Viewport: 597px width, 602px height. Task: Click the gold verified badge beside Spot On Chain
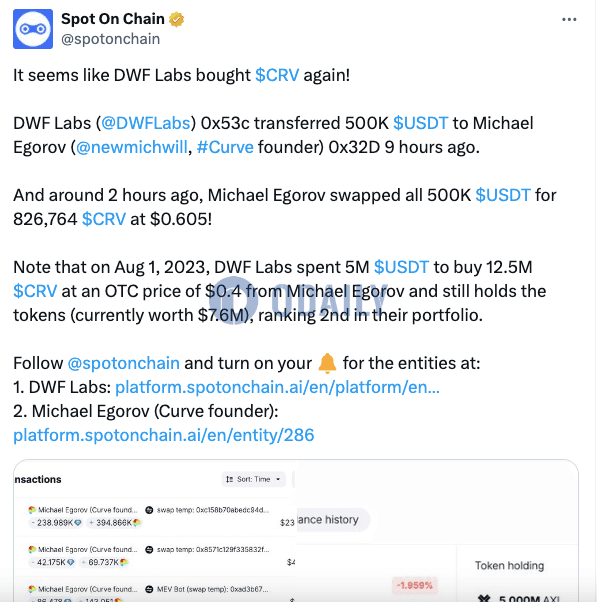[177, 19]
